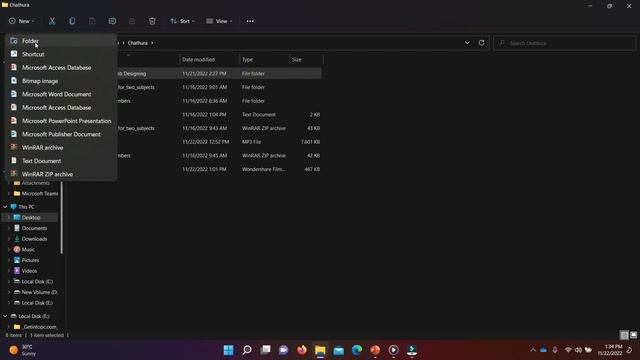
Task: Open the See more ellipsis menu
Action: (x=250, y=21)
